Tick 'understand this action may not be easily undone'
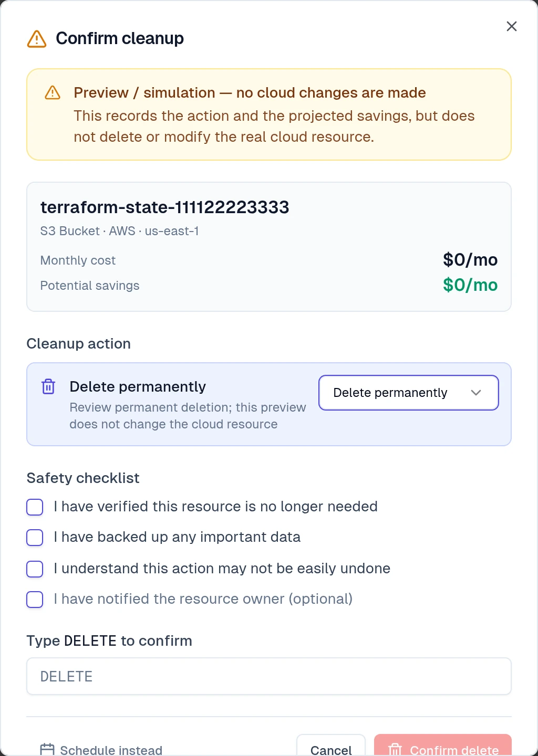Image resolution: width=538 pixels, height=756 pixels. pos(35,569)
